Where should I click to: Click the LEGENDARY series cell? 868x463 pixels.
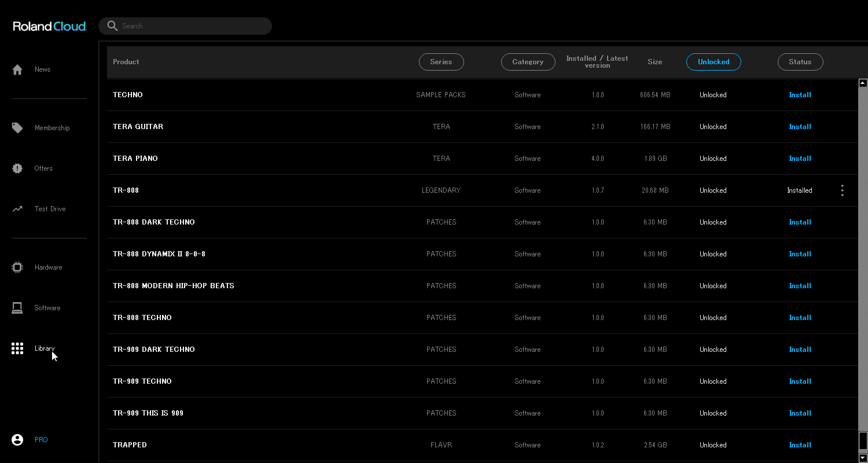442,190
